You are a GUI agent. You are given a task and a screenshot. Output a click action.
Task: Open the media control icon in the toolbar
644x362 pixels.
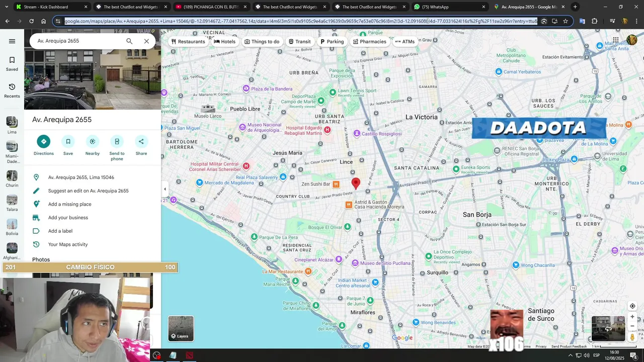(612, 21)
